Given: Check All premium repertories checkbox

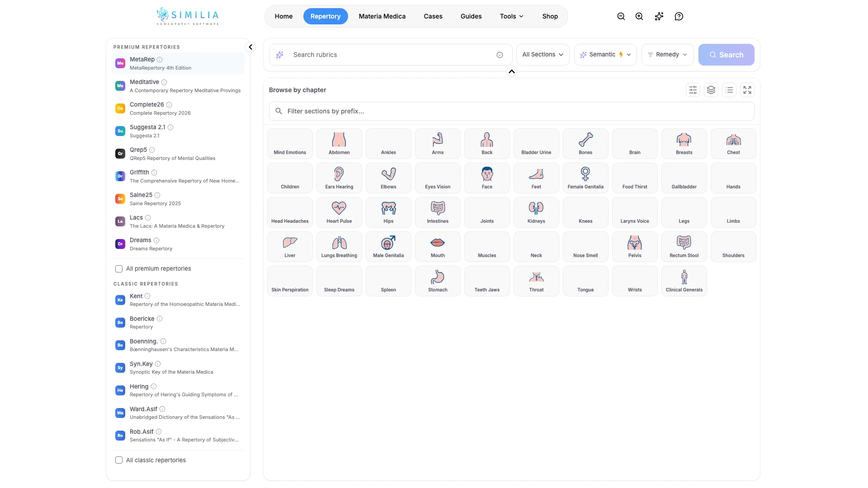Looking at the screenshot, I should (x=119, y=269).
